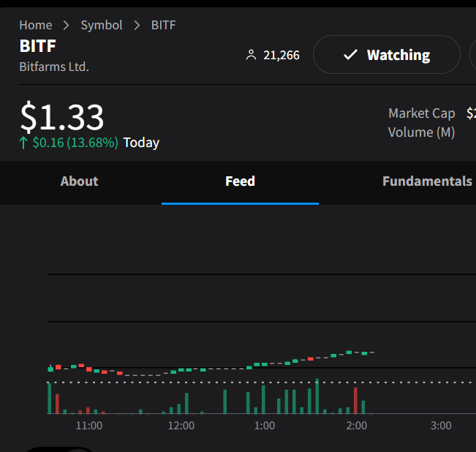Switch to the Fundamentals tab
Screen dimensions: 476x452
(x=427, y=181)
